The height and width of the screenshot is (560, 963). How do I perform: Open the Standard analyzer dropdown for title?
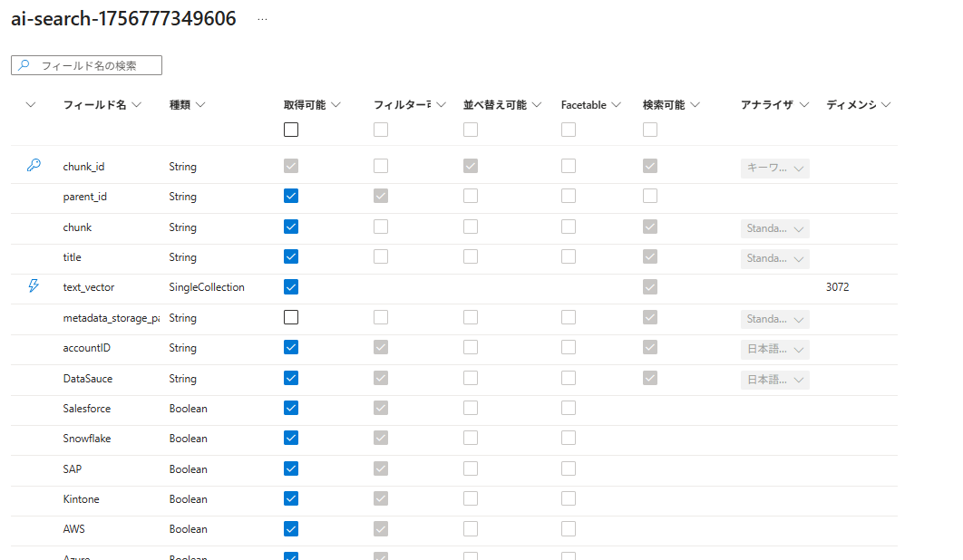tap(775, 258)
